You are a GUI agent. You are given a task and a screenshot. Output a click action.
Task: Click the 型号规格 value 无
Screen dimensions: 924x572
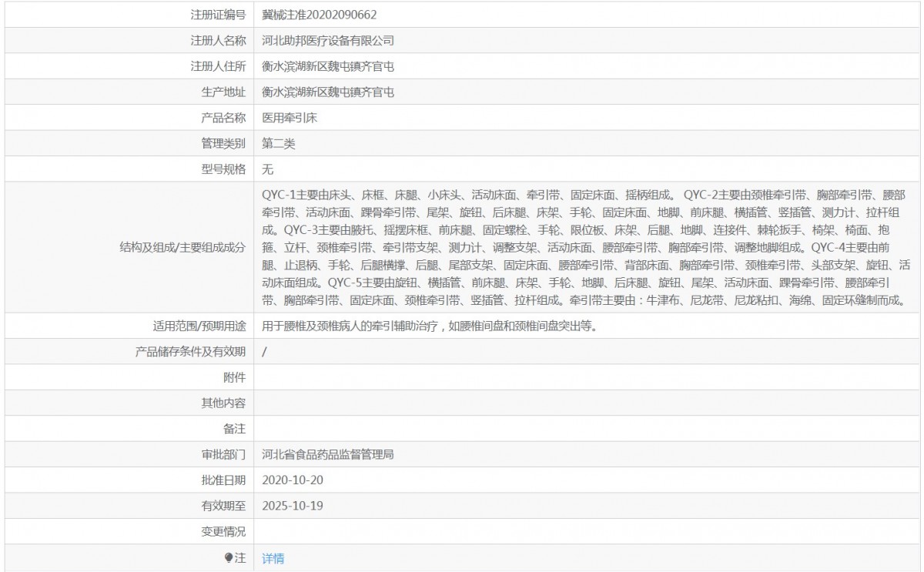click(x=267, y=169)
